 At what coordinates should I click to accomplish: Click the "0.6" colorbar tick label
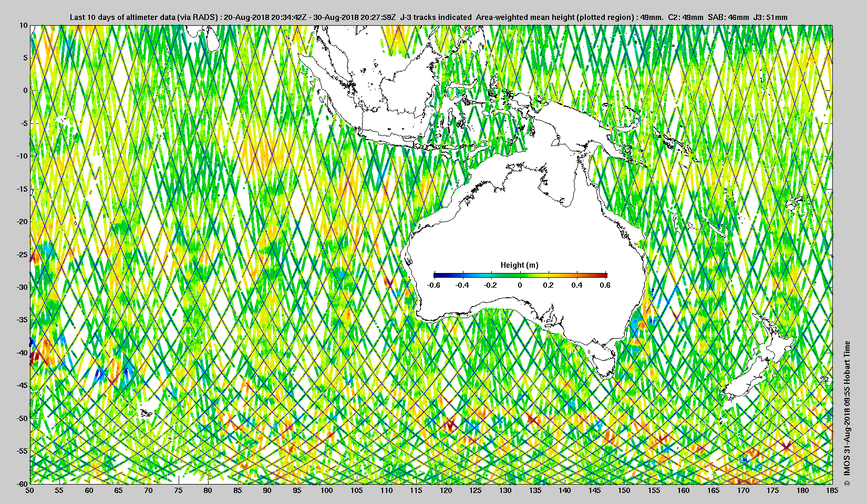point(605,285)
